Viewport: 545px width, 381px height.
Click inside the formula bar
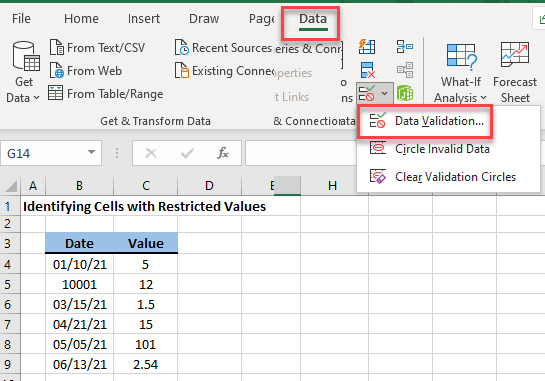pos(301,153)
